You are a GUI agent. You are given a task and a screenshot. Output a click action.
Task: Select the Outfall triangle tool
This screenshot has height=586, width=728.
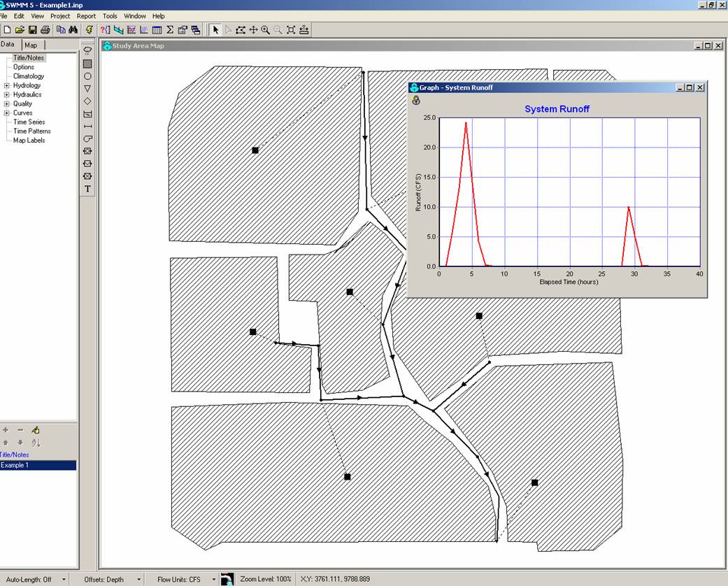(x=87, y=87)
